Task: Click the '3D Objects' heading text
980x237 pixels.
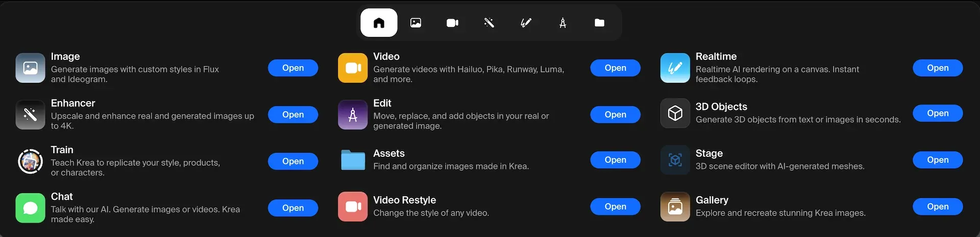Action: 721,107
